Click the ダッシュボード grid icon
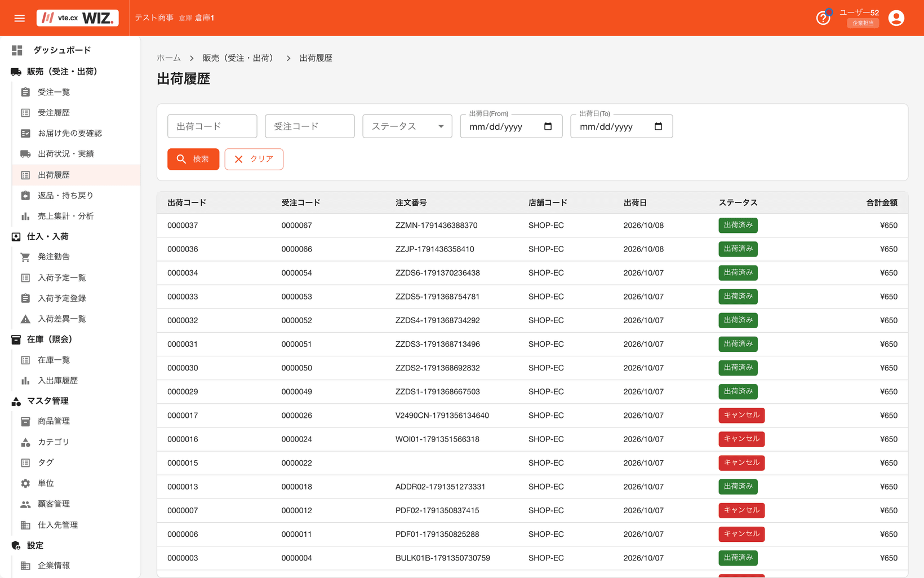924x578 pixels. tap(17, 50)
